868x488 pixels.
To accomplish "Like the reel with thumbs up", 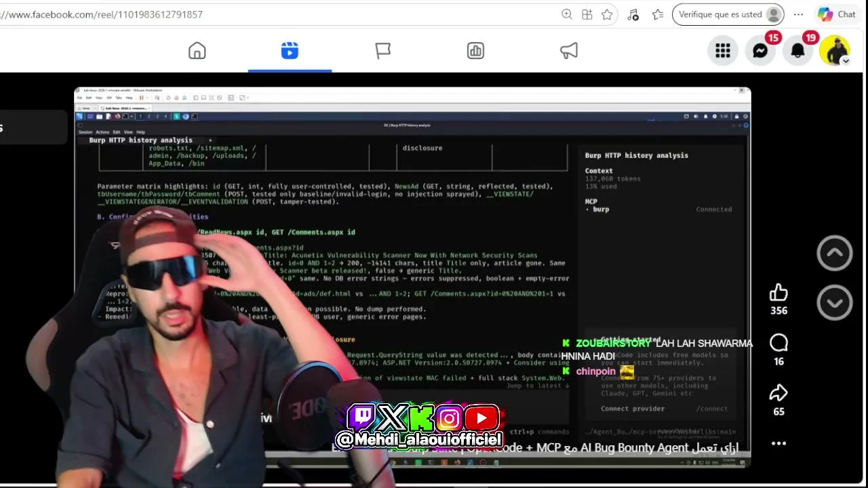I will coord(778,293).
